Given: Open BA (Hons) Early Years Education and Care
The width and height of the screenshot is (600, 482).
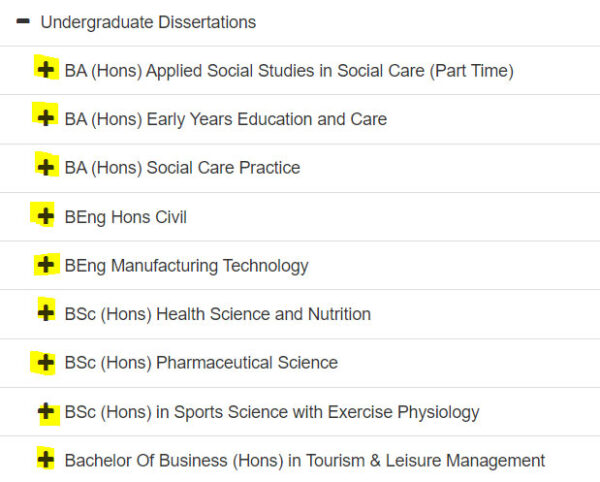Looking at the screenshot, I should coord(225,119).
